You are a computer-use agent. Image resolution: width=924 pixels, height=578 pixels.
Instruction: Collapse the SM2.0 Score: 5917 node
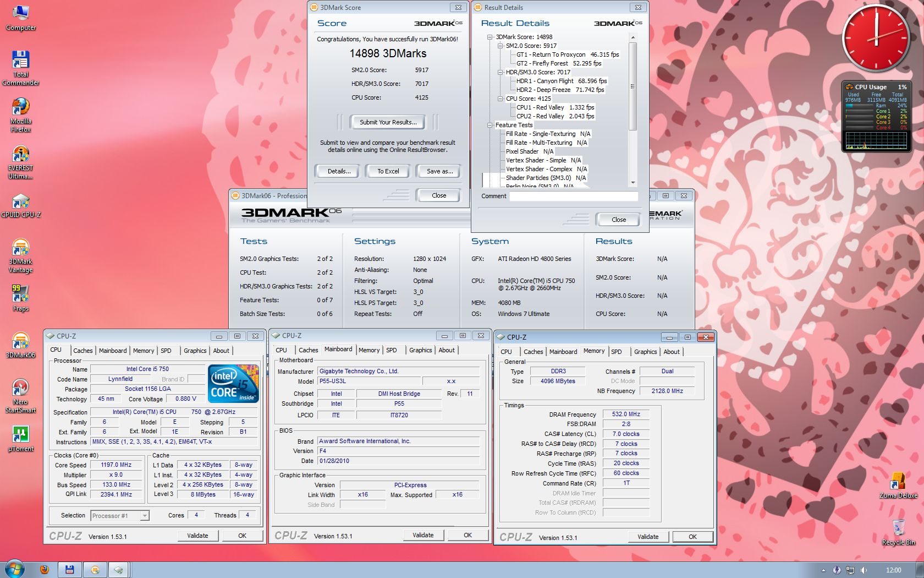click(501, 46)
